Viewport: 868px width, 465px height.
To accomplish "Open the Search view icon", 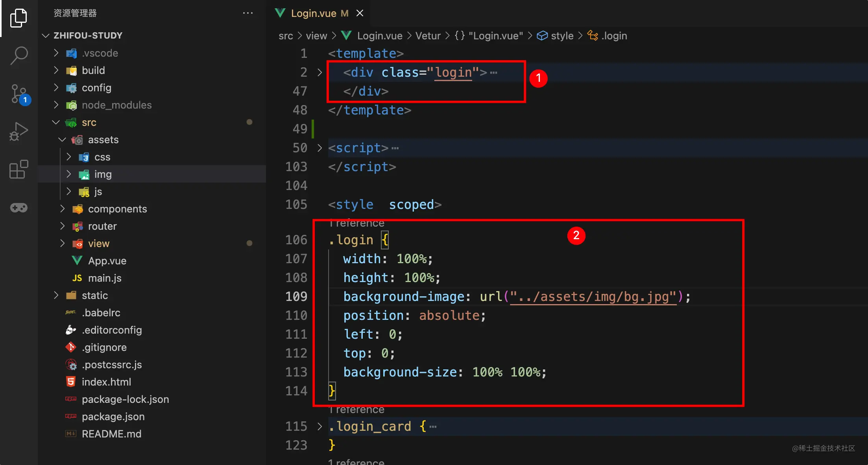I will tap(18, 55).
